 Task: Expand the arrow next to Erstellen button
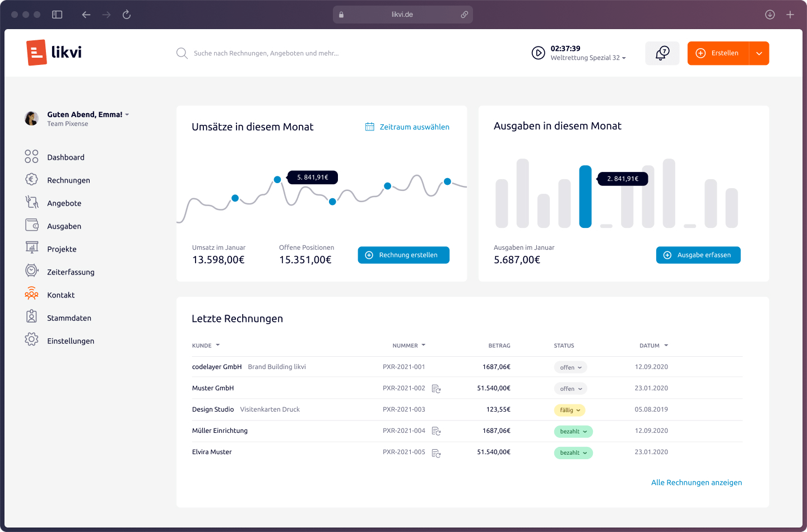click(759, 54)
